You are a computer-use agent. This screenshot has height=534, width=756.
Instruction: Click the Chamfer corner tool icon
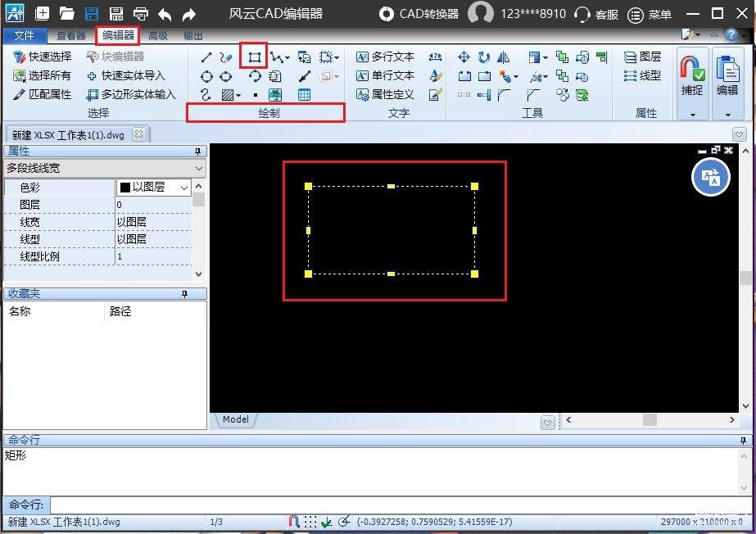click(532, 95)
